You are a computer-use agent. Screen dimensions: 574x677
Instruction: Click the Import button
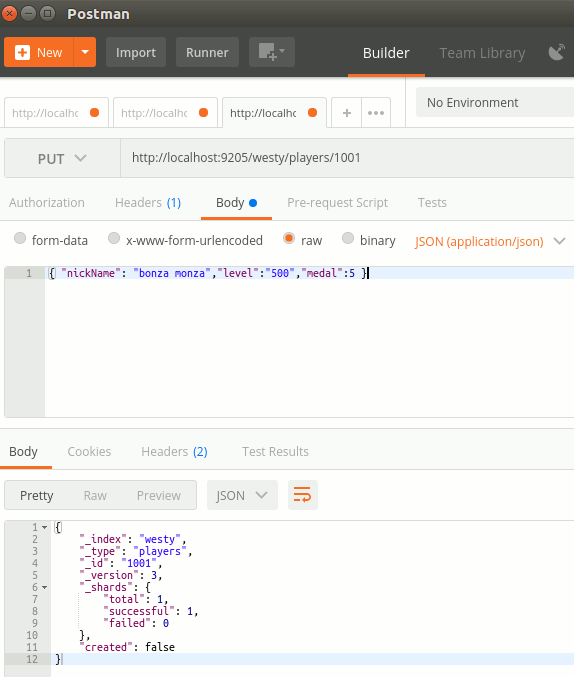point(136,52)
